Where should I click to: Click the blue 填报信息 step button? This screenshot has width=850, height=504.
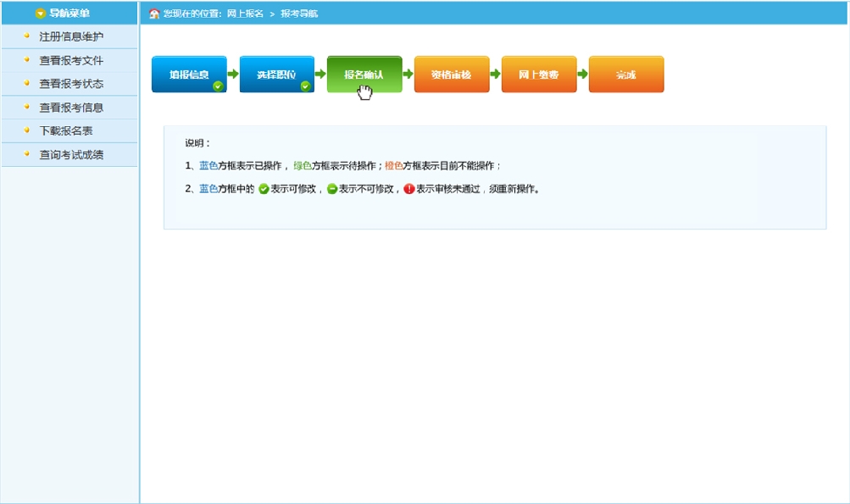(188, 74)
